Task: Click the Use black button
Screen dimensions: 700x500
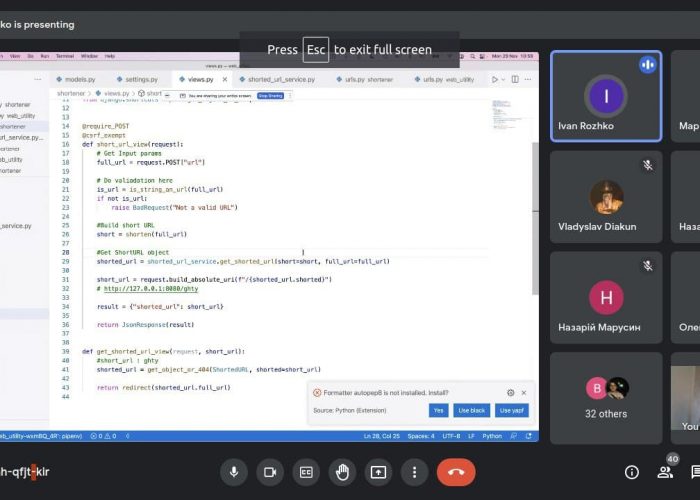Action: [472, 411]
